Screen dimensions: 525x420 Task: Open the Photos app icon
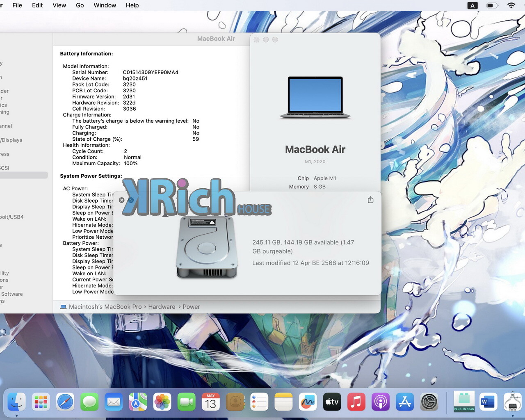coord(162,402)
